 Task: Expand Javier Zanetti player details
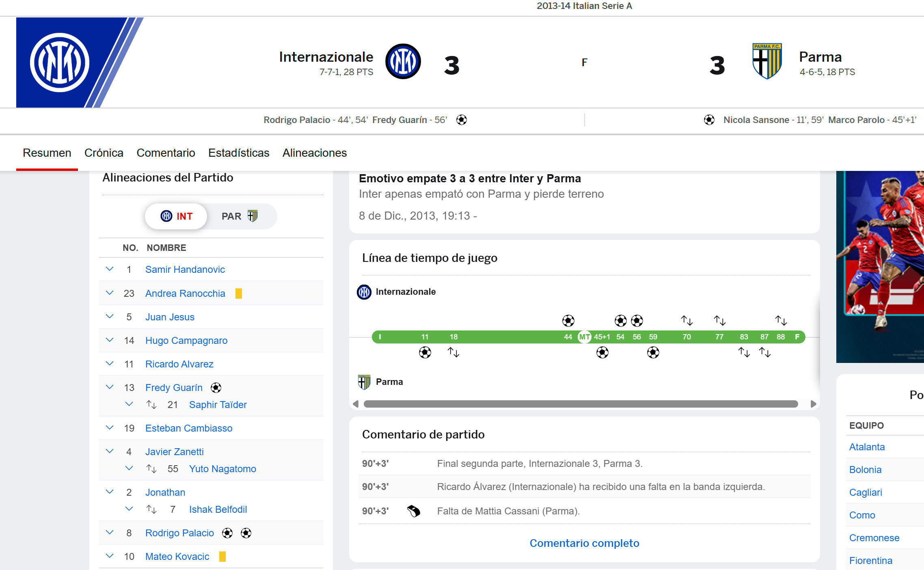(x=110, y=451)
